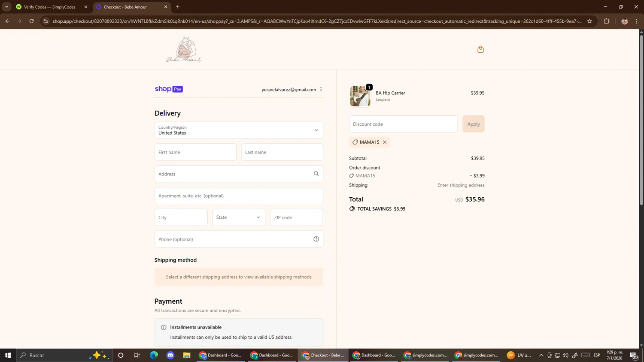644x362 pixels.
Task: View site information icon in address bar
Action: pos(46,21)
